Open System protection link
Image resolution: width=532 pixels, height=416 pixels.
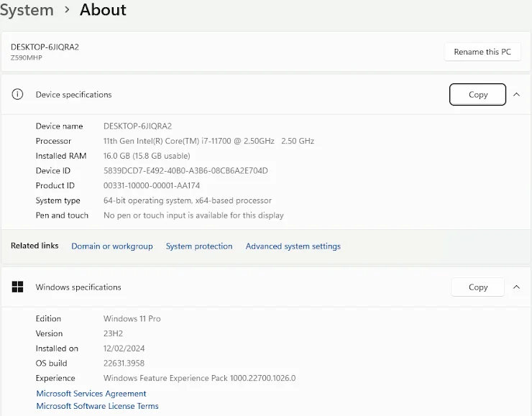(x=199, y=246)
